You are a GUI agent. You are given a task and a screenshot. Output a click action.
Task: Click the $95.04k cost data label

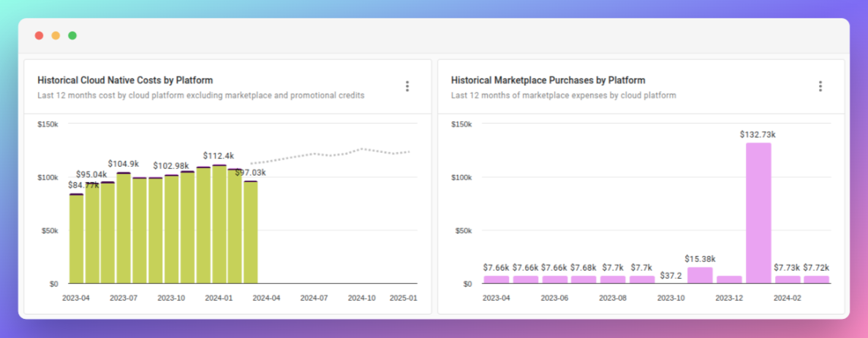click(x=92, y=174)
